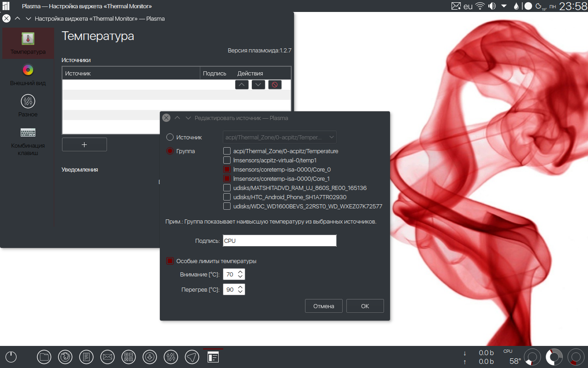The image size is (588, 368).
Task: Click the Подпись text field containing CPU
Action: point(280,241)
